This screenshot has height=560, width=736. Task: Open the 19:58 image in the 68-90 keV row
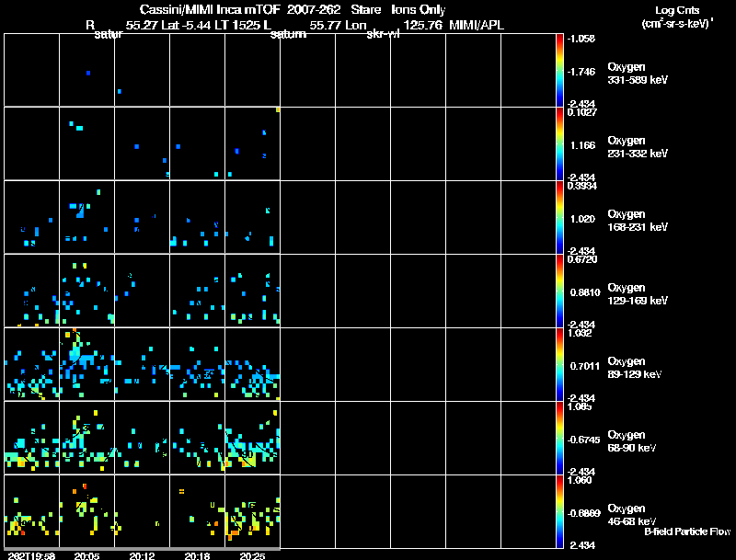coord(31,438)
